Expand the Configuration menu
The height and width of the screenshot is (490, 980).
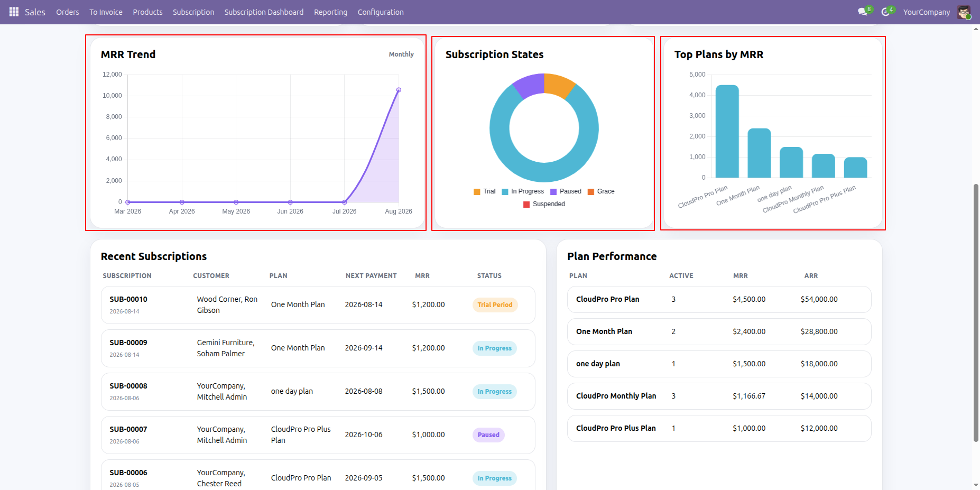pos(381,12)
